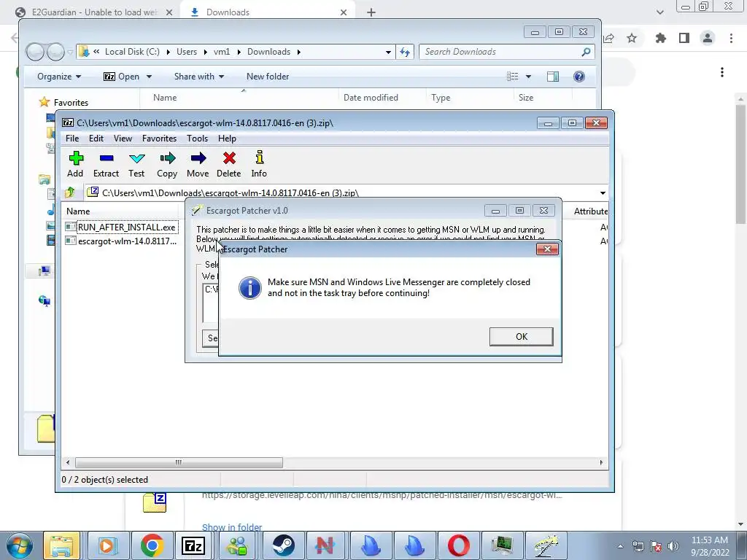Click the Add icon in 7-Zip toolbar

[x=75, y=165]
